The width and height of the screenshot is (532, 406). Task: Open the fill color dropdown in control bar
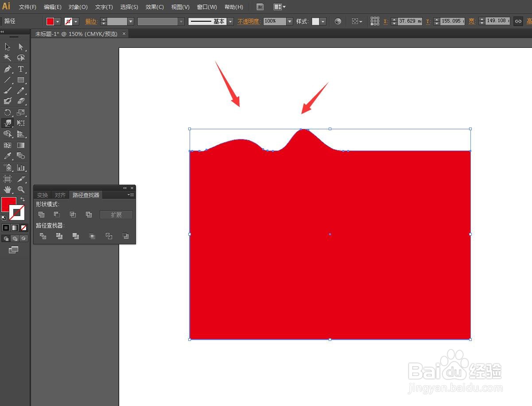point(58,21)
